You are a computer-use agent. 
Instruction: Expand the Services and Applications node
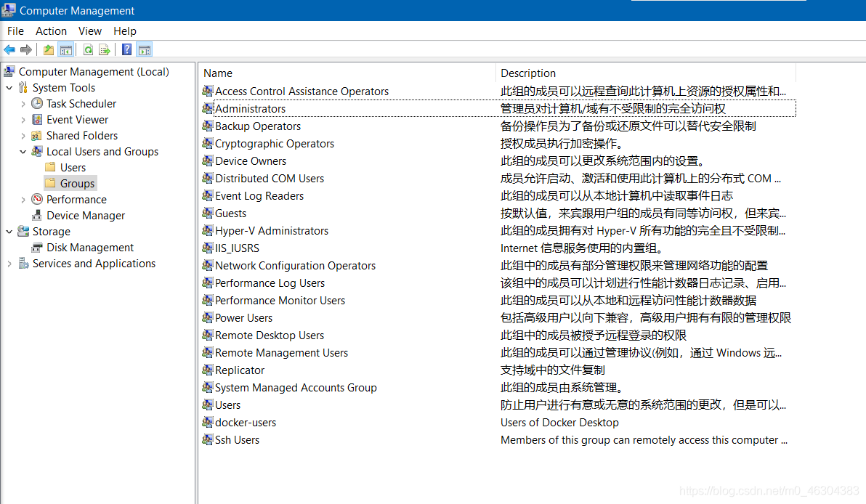9,264
